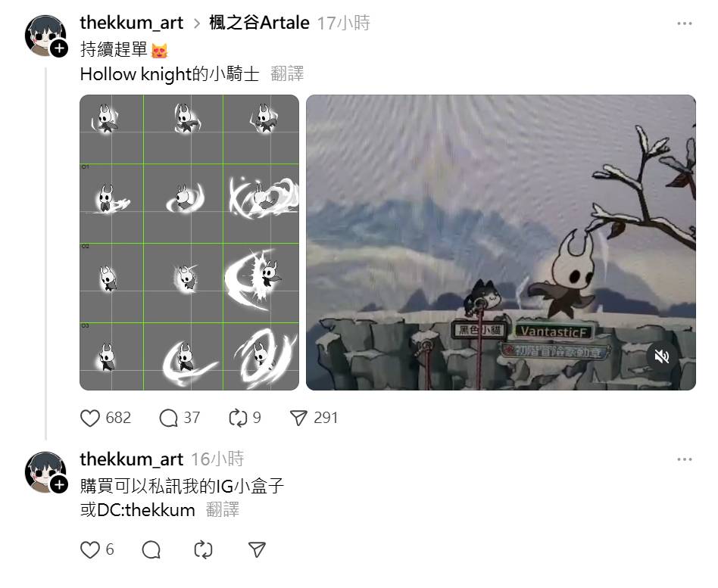Follow thekkum_art via plus badge on reply avatar
718x588 pixels.
pyautogui.click(x=59, y=484)
